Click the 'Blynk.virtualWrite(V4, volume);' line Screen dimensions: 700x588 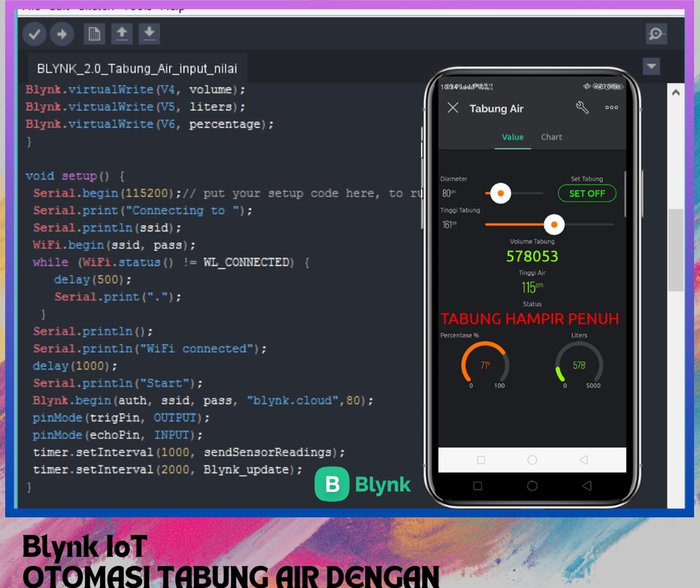[x=136, y=90]
